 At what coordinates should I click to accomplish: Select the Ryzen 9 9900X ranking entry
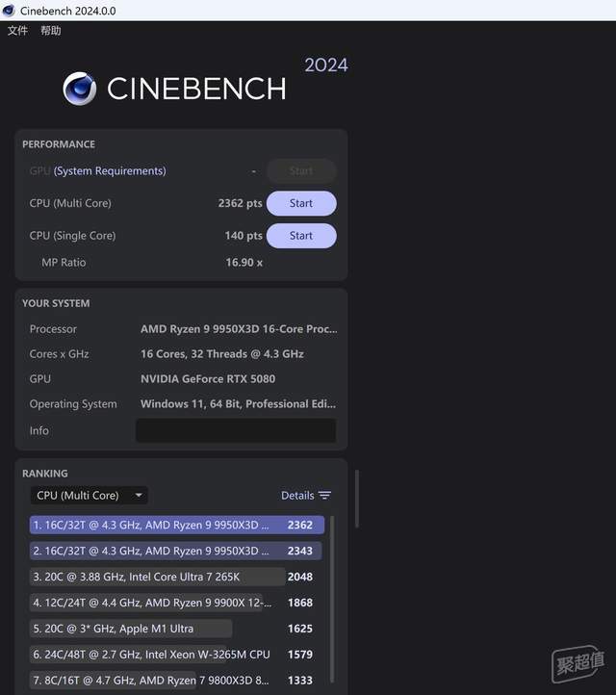tap(177, 603)
